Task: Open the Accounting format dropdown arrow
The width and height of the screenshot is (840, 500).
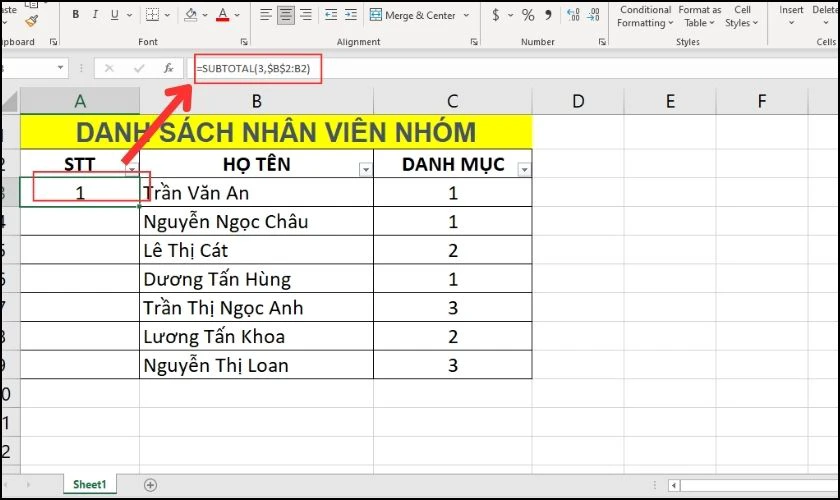Action: [x=510, y=15]
